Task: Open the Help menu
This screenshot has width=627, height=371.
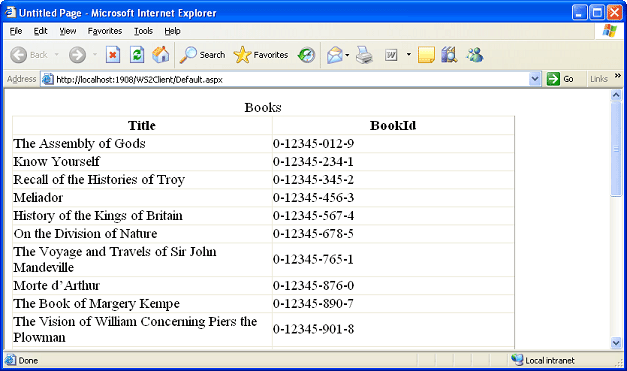Action: tap(172, 31)
